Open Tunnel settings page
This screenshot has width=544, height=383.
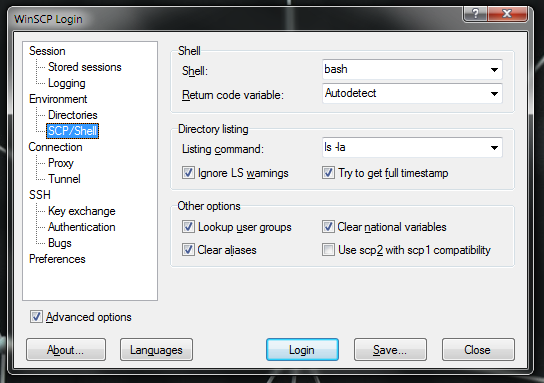64,179
